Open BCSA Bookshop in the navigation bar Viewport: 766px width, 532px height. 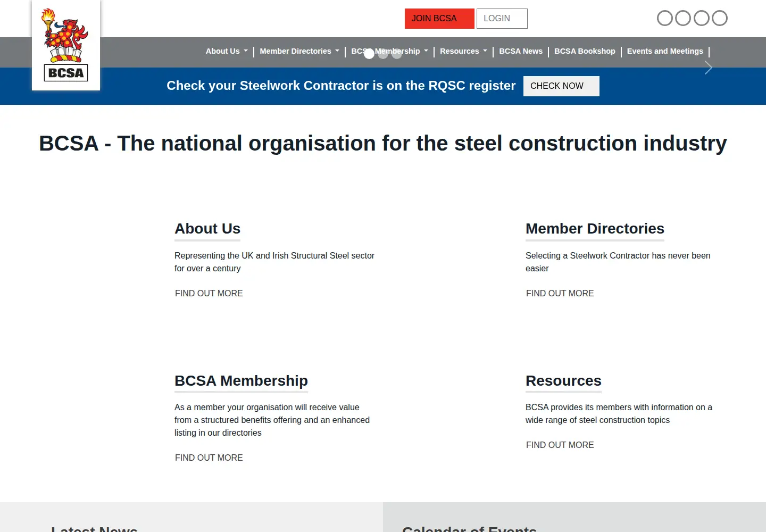pos(585,51)
